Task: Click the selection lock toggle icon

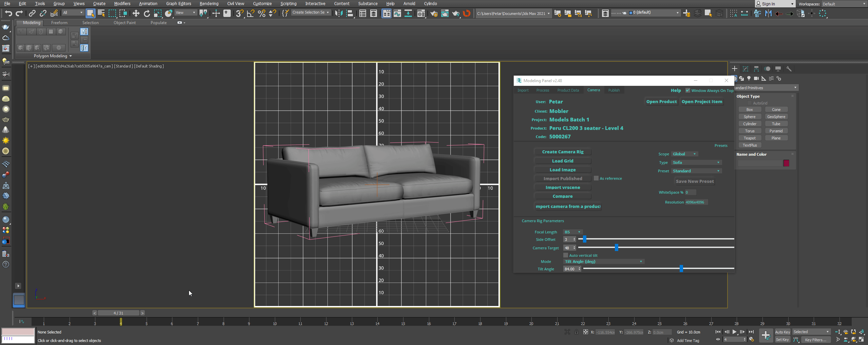Action: [576, 332]
